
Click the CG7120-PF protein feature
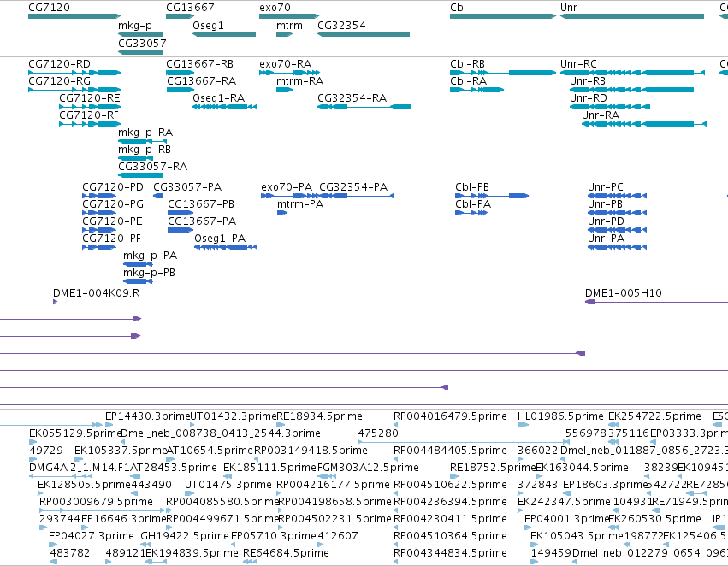pos(99,247)
